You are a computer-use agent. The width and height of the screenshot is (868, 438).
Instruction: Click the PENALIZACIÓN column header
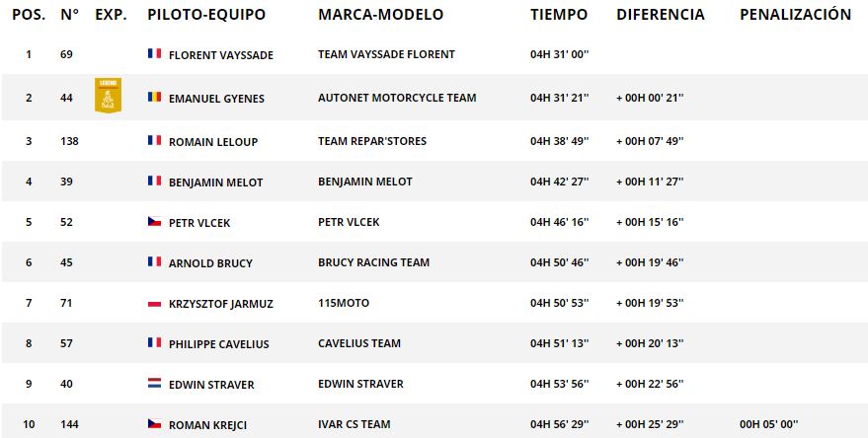[x=795, y=15]
